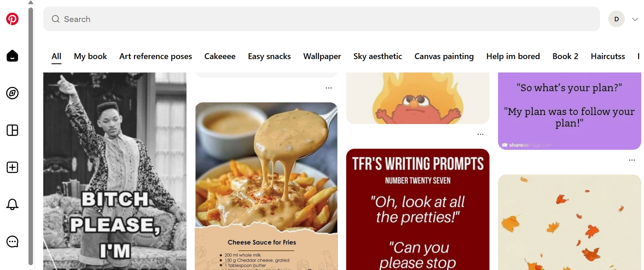Open the boards layout icon in sidebar
The image size is (644, 270).
[12, 130]
